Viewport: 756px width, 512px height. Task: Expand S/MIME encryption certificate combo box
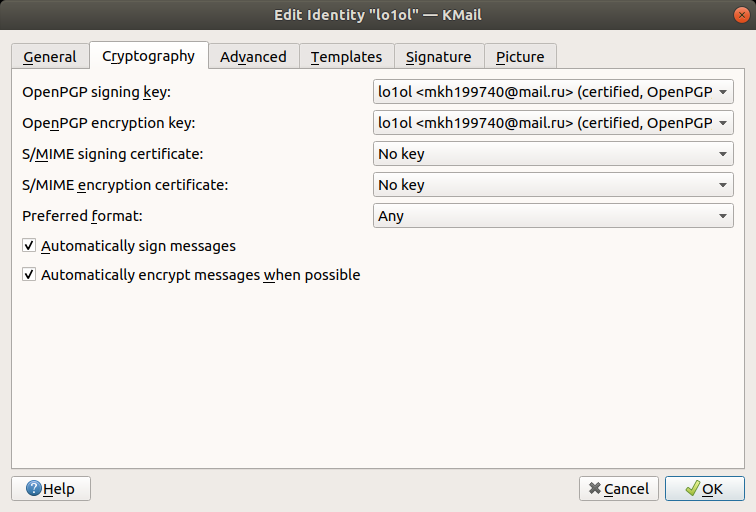pyautogui.click(x=553, y=185)
